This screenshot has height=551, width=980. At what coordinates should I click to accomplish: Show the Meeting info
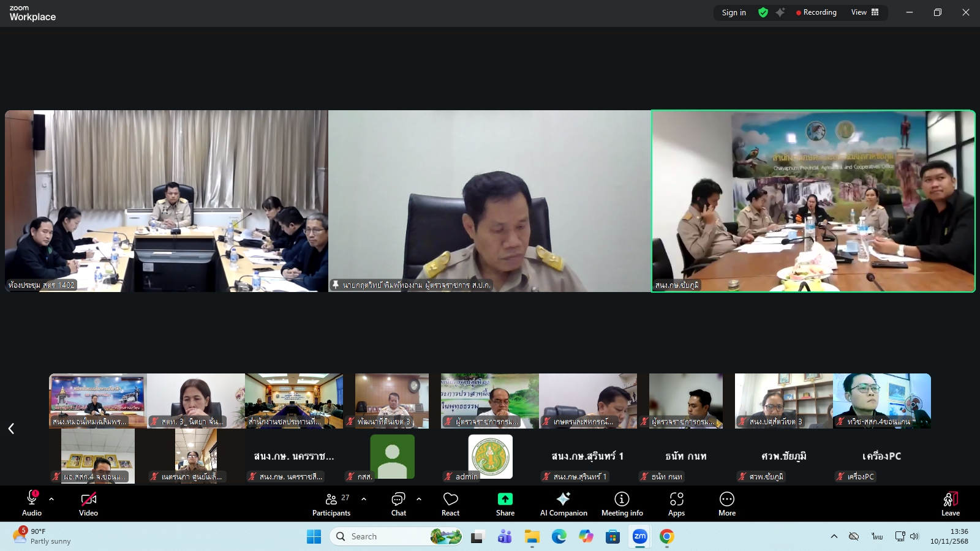622,503
